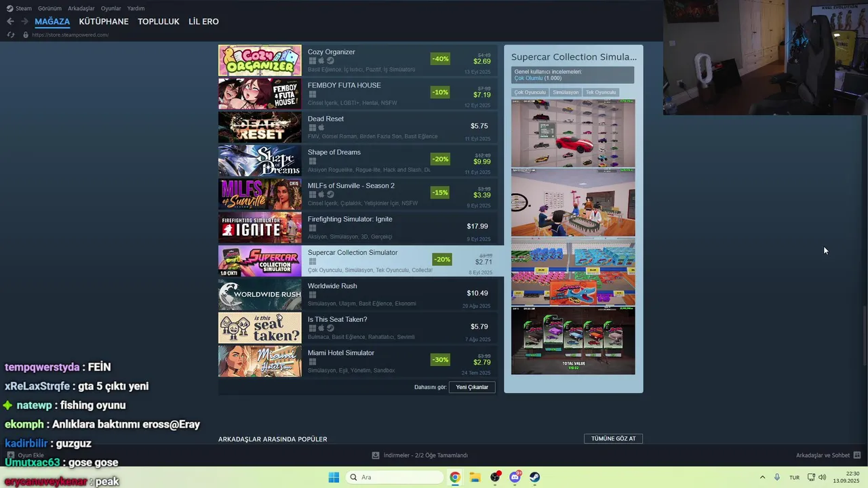Click the Friends and Chat icon bottom right
The width and height of the screenshot is (868, 488).
(x=857, y=455)
